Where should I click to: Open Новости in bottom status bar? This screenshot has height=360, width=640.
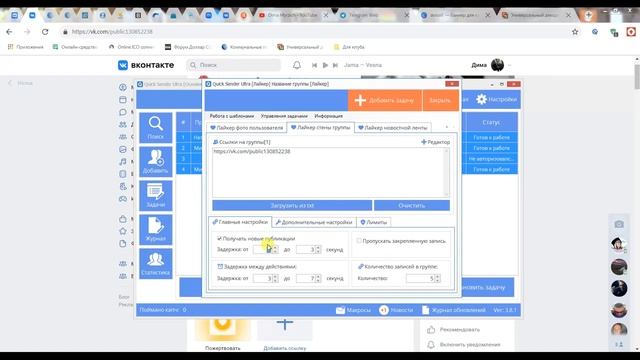[396, 310]
